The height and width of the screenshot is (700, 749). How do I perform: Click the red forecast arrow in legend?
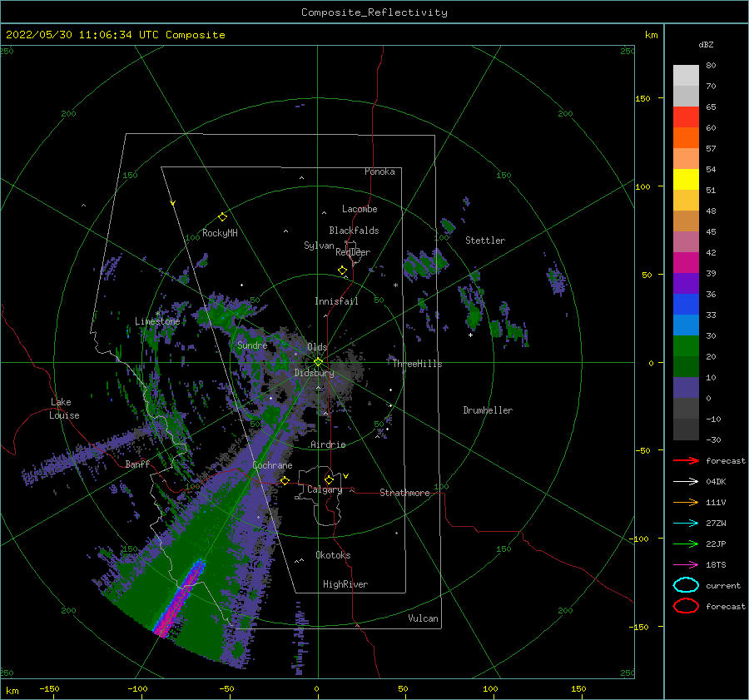tap(686, 460)
